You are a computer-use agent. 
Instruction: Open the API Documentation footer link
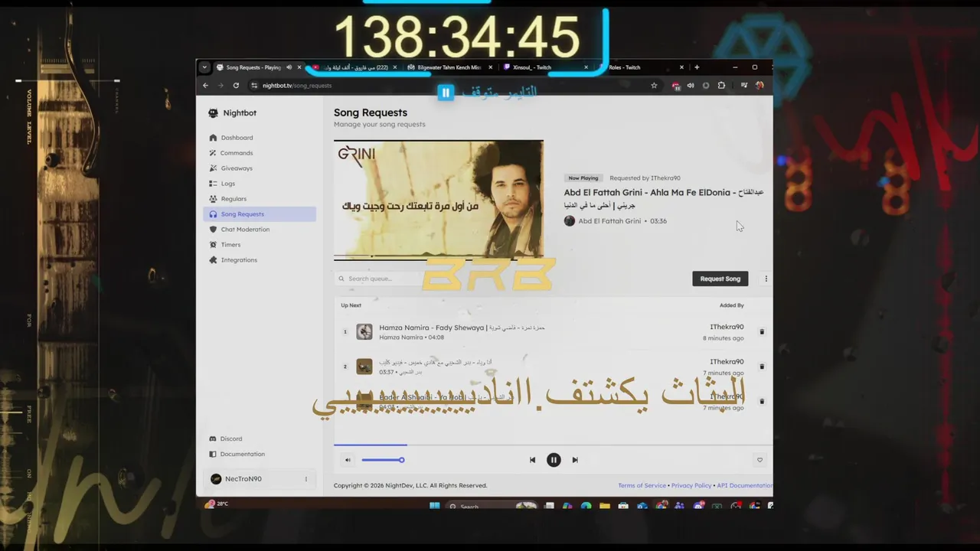(x=745, y=485)
